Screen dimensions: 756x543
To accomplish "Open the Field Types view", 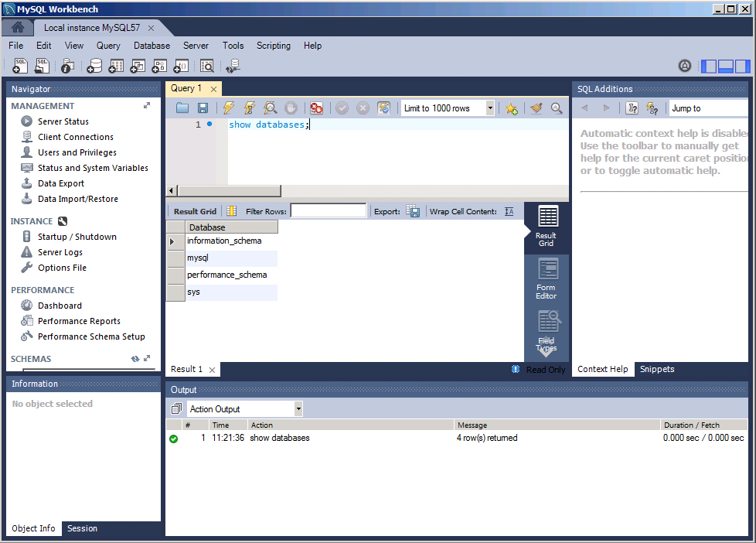I will coord(547,330).
